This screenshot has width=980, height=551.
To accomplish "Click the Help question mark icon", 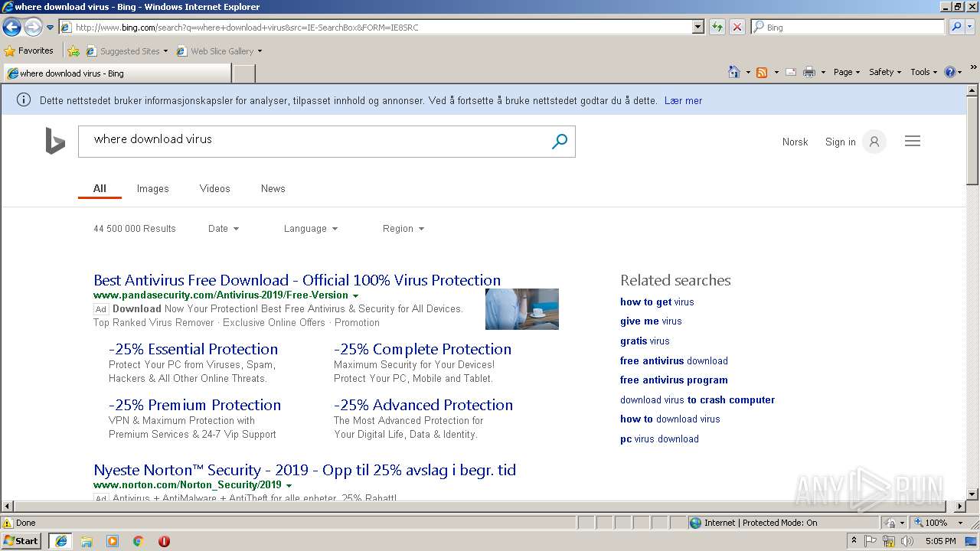I will [950, 72].
